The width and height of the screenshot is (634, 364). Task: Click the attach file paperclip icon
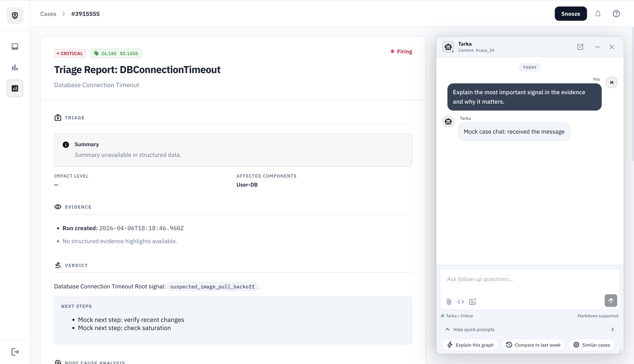(449, 302)
